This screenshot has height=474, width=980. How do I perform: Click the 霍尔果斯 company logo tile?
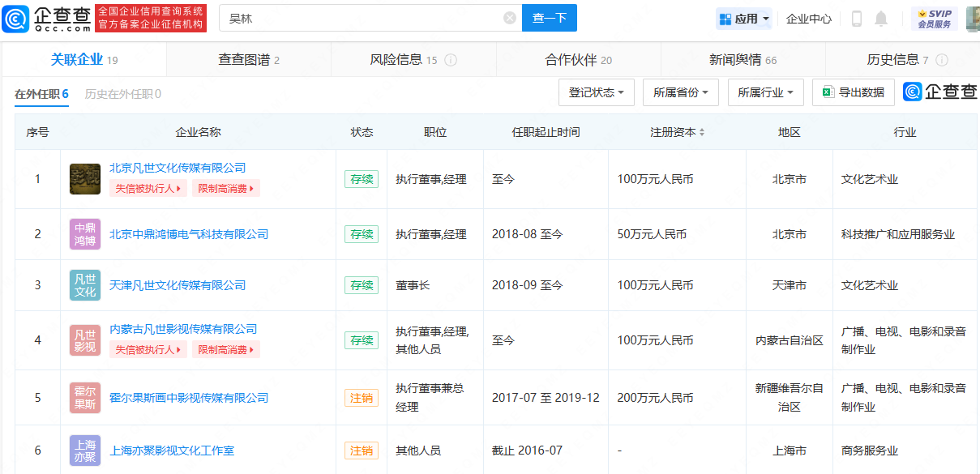[85, 398]
